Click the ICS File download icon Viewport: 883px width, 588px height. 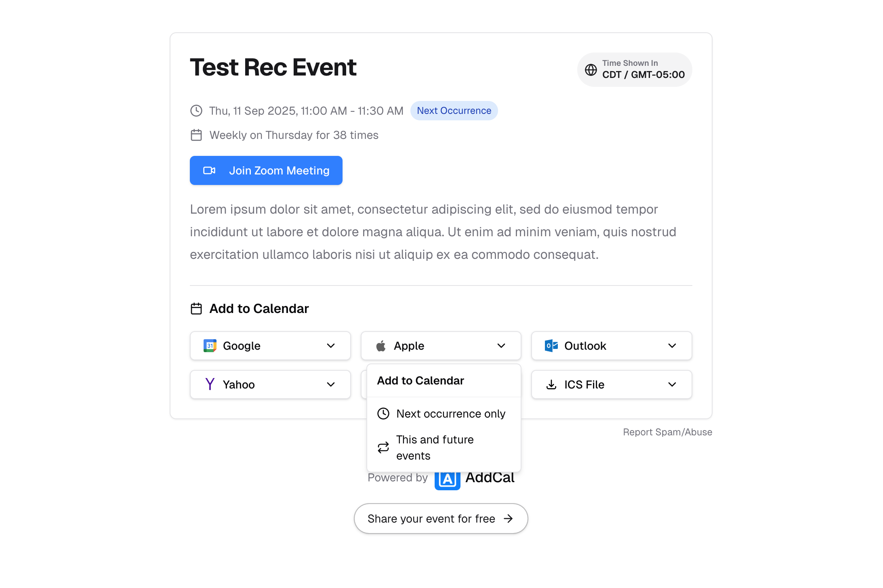pos(551,384)
